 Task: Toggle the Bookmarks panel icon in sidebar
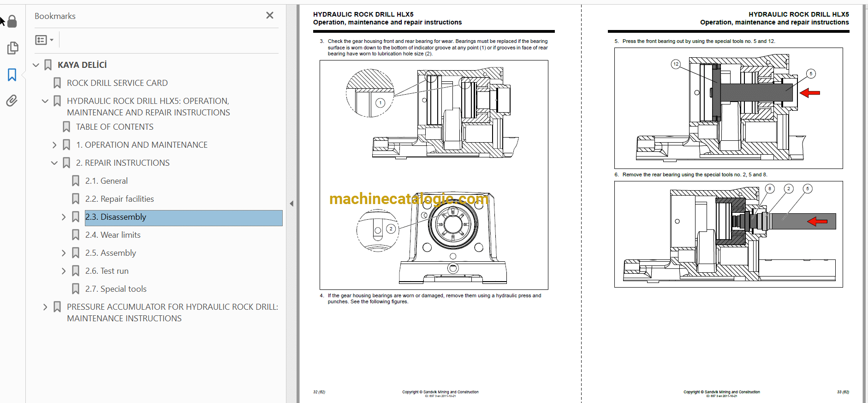point(12,75)
